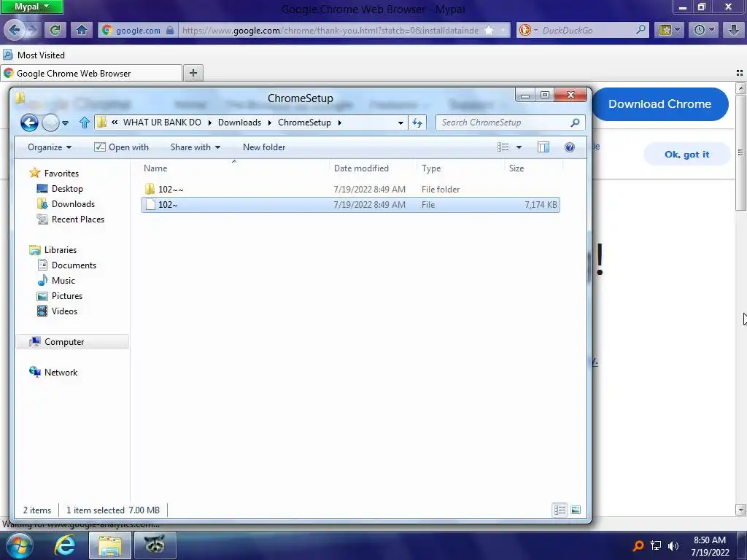Viewport: 747px width, 560px height.
Task: Toggle the preview pane icon
Action: tap(543, 147)
